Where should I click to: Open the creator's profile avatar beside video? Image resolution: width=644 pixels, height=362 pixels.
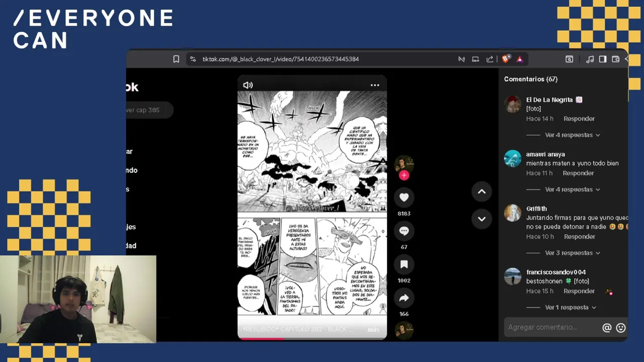[x=404, y=163]
